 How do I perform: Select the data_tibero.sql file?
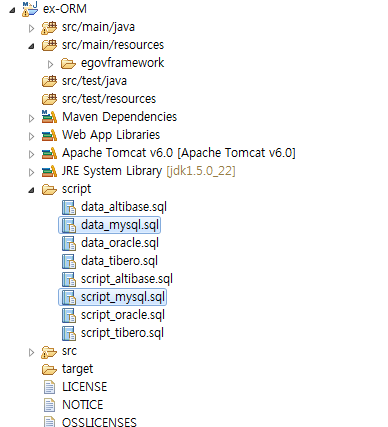click(x=110, y=261)
